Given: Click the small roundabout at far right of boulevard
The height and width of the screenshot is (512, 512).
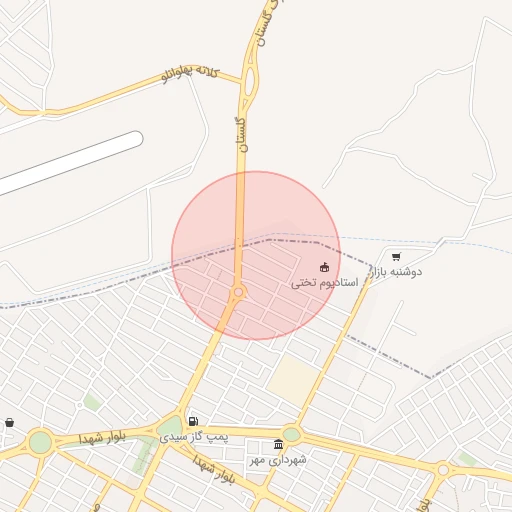Looking at the screenshot, I should coord(443,470).
